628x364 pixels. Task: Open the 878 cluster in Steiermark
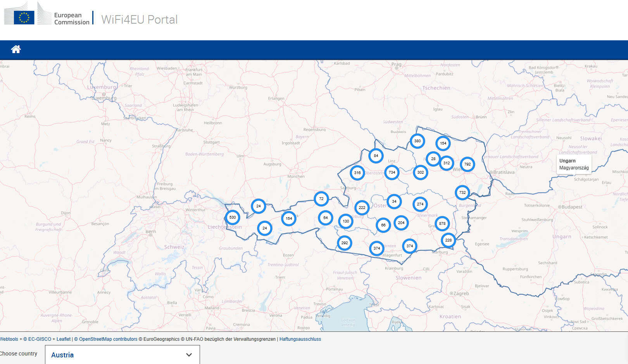click(442, 223)
